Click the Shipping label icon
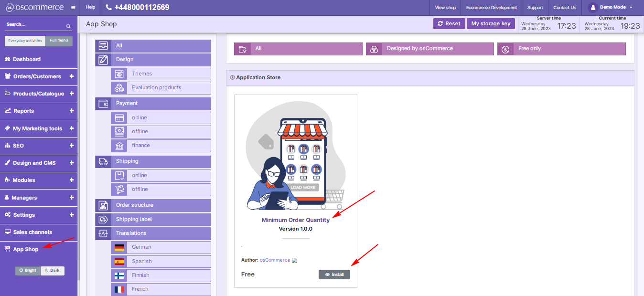 103,220
